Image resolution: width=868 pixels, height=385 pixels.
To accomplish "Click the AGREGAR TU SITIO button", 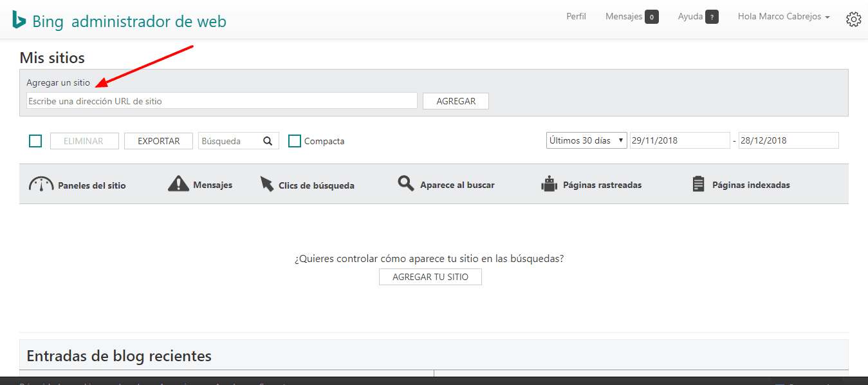I will 430,277.
